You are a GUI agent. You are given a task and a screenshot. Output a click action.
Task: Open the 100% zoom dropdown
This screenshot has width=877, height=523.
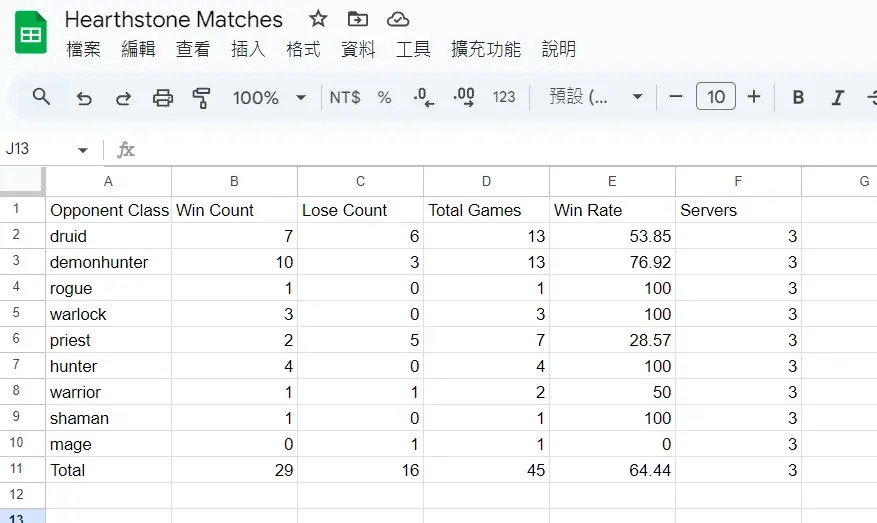tap(269, 98)
